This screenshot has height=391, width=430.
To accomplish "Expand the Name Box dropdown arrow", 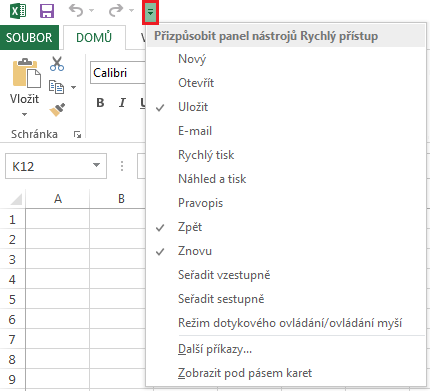I will 96,165.
